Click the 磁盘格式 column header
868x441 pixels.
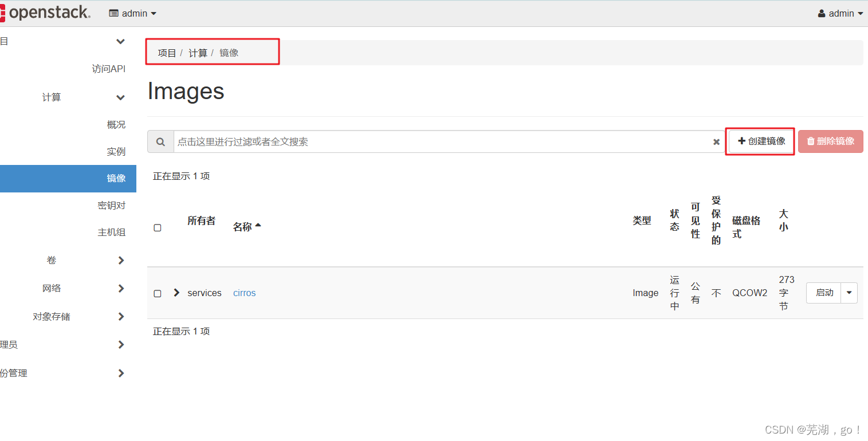pos(747,227)
